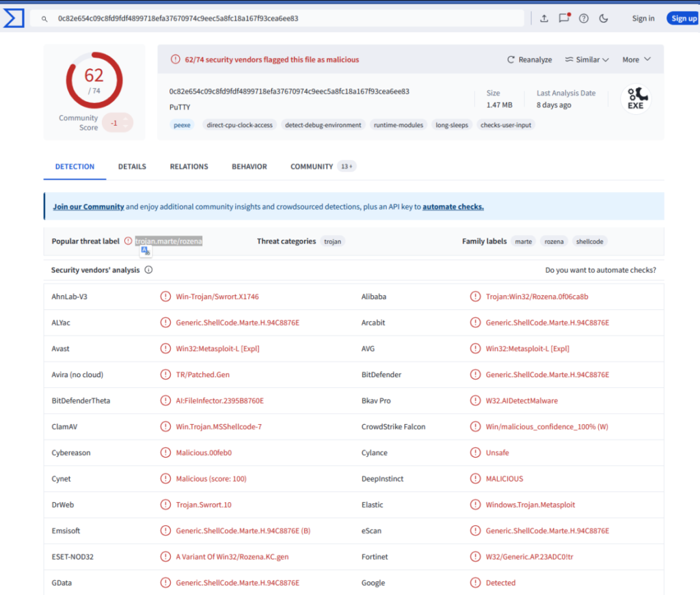Click alert icon for DrWeb detection
Screen dimensions: 700x595
click(165, 504)
